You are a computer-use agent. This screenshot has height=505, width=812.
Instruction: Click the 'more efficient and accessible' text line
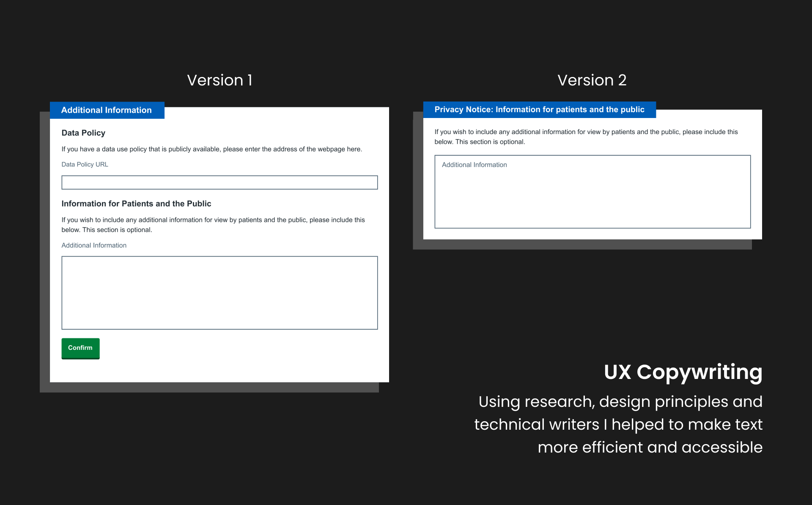pos(650,447)
